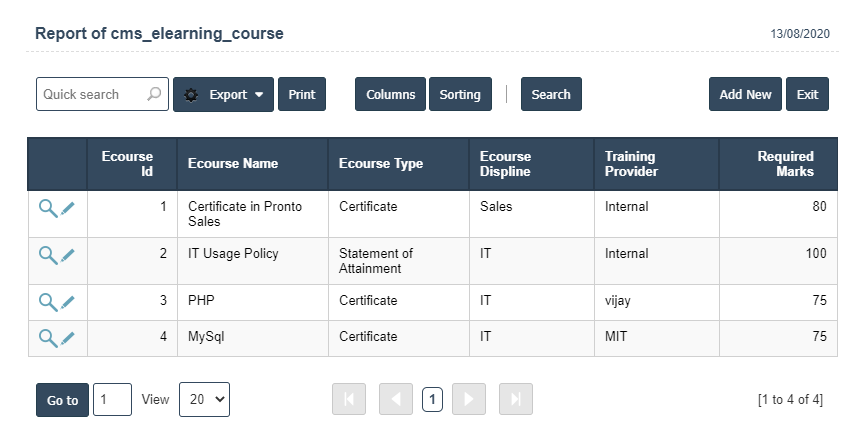This screenshot has width=855, height=436.
Task: Jump to last page arrow
Action: [x=516, y=399]
